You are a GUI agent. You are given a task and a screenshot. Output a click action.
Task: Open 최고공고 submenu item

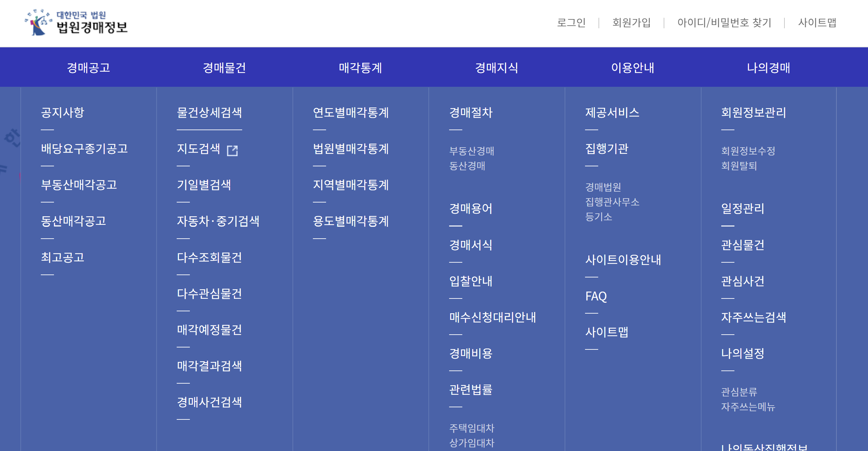click(63, 257)
